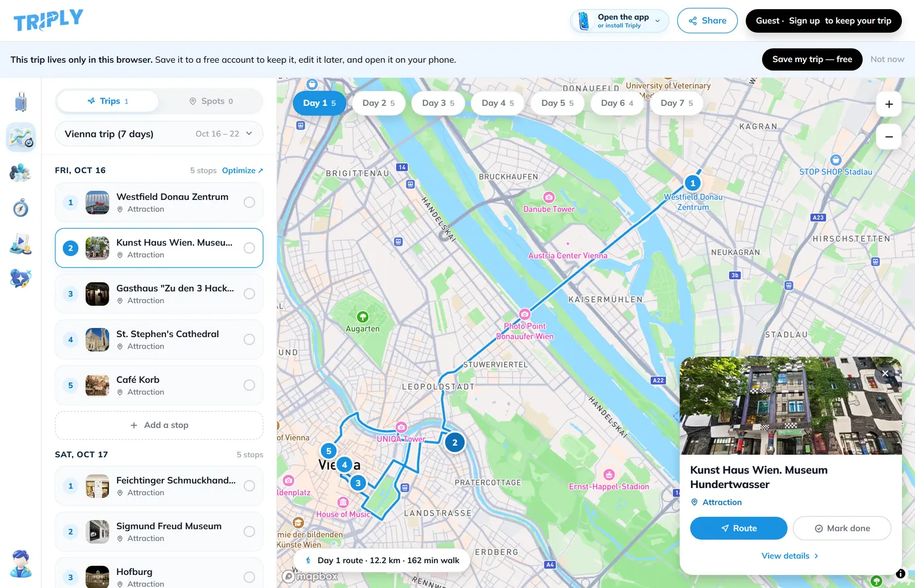Image resolution: width=915 pixels, height=588 pixels.
Task: Click the Augarten green park pin
Action: pyautogui.click(x=363, y=317)
